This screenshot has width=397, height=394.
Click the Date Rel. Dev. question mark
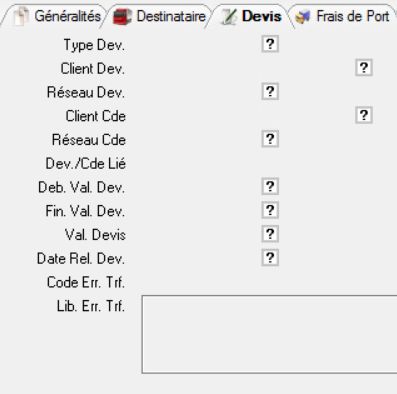tap(270, 258)
